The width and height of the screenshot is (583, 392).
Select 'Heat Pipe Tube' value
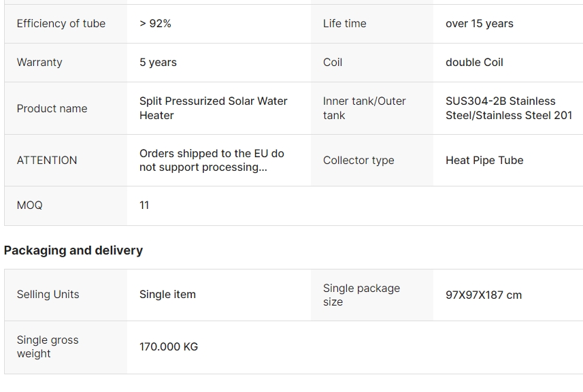[x=484, y=161]
